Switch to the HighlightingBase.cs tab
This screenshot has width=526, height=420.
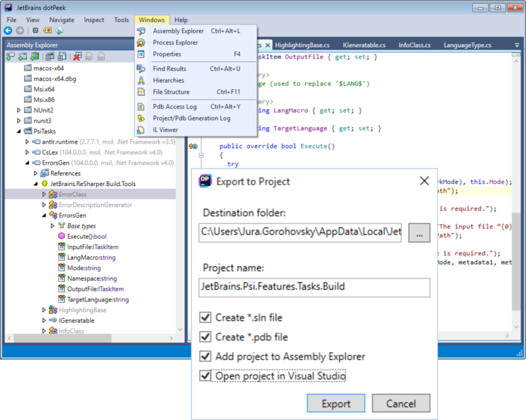click(302, 45)
